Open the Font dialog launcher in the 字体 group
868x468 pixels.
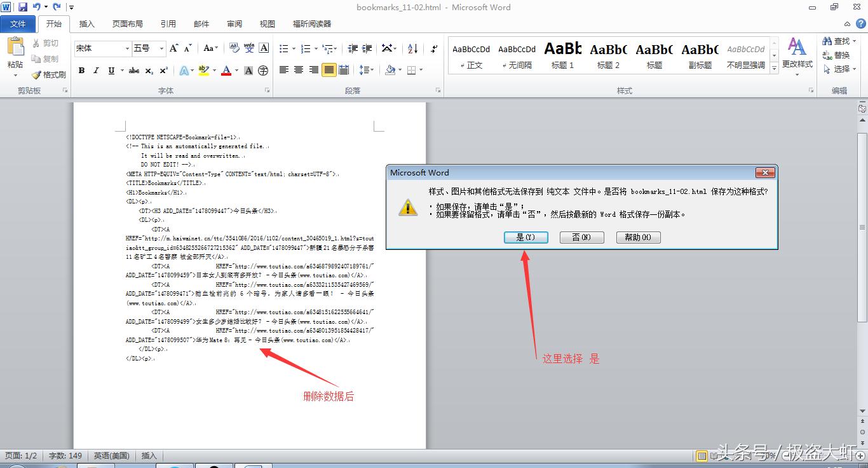pos(268,91)
